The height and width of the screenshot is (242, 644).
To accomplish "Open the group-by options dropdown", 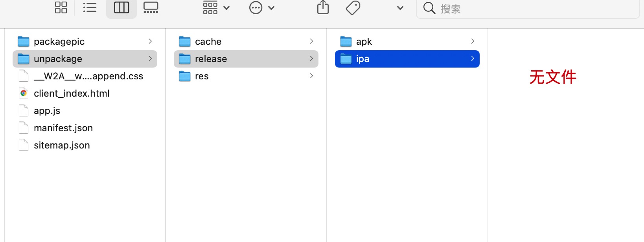I will (x=216, y=7).
